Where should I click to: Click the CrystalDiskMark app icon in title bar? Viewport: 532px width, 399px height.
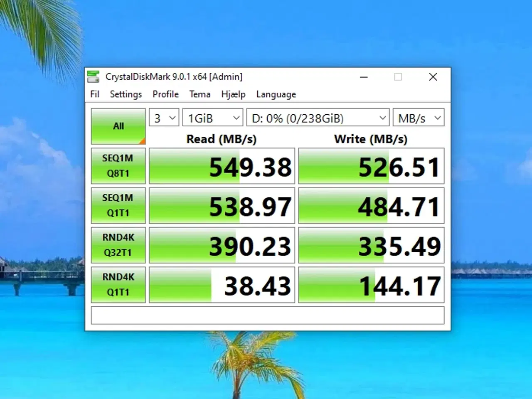point(94,77)
